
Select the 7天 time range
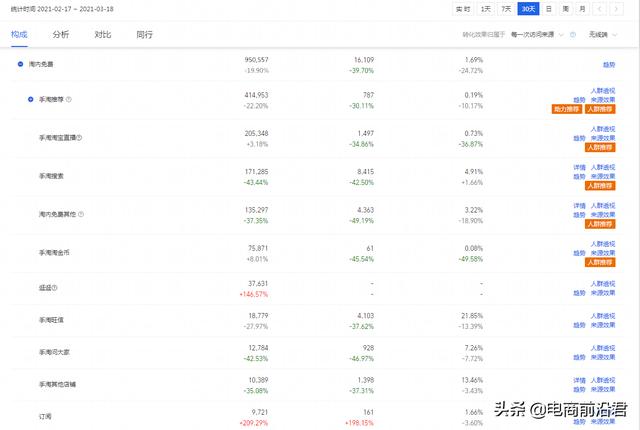point(506,9)
